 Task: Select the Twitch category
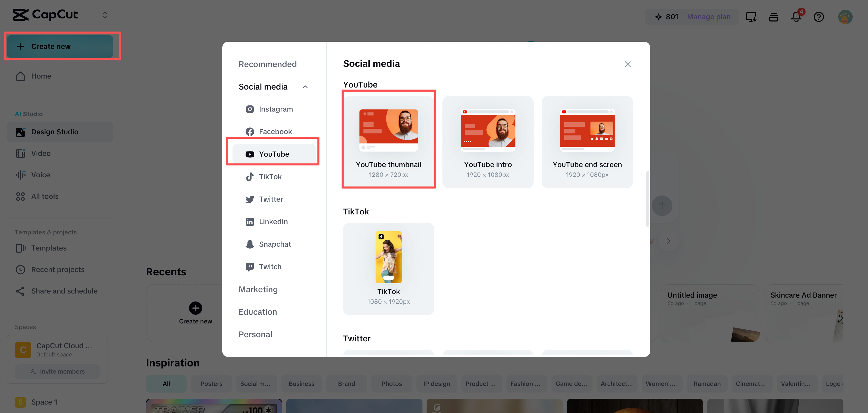coord(270,266)
